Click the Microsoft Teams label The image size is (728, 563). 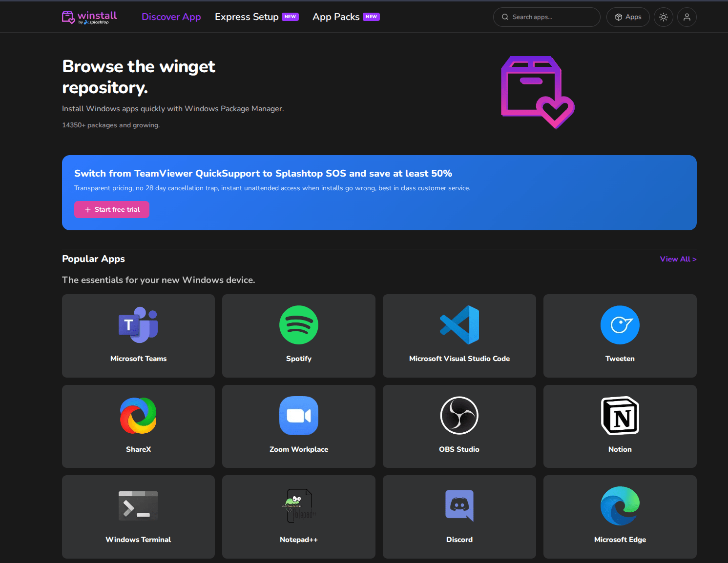(x=138, y=359)
